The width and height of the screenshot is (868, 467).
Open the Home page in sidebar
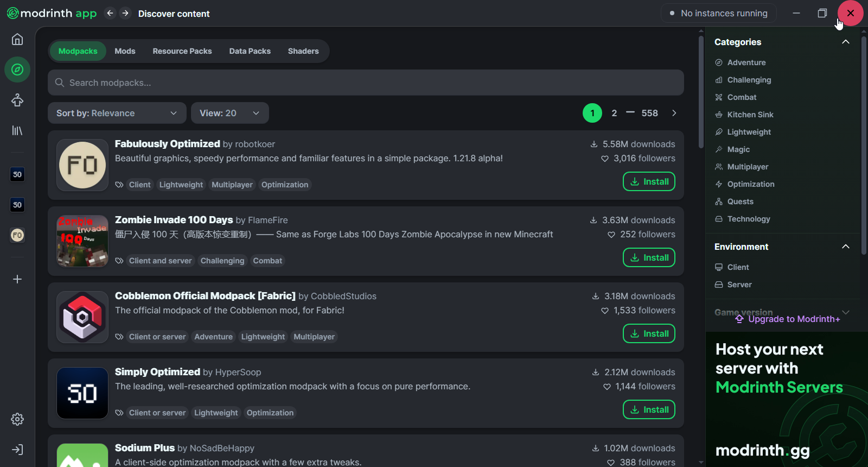point(17,39)
